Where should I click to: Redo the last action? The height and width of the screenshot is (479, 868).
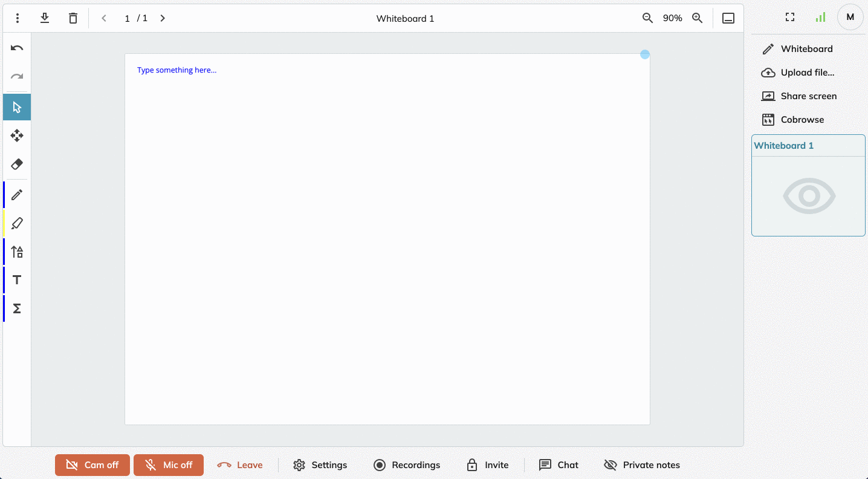coord(17,76)
